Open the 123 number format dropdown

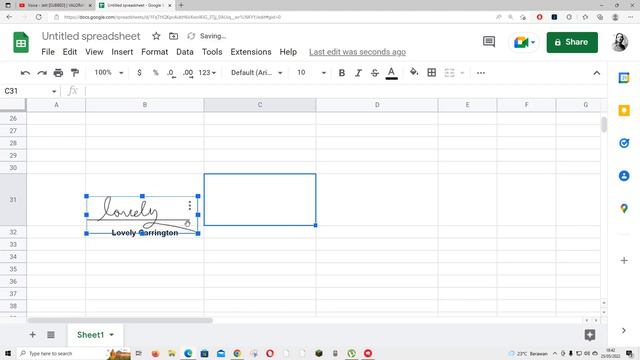click(x=207, y=73)
